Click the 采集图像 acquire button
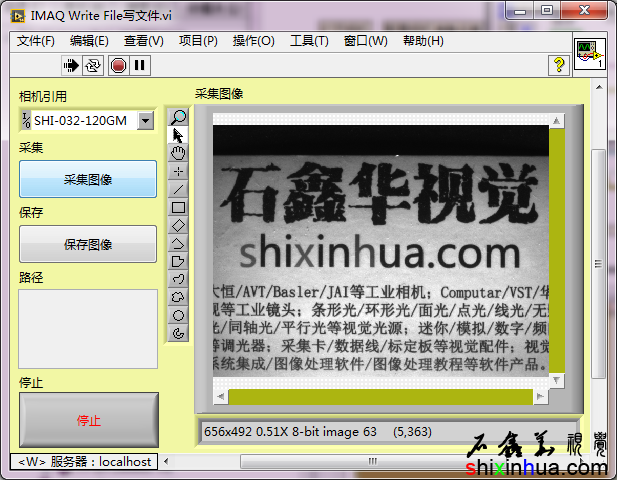This screenshot has height=480, width=617. (x=88, y=179)
